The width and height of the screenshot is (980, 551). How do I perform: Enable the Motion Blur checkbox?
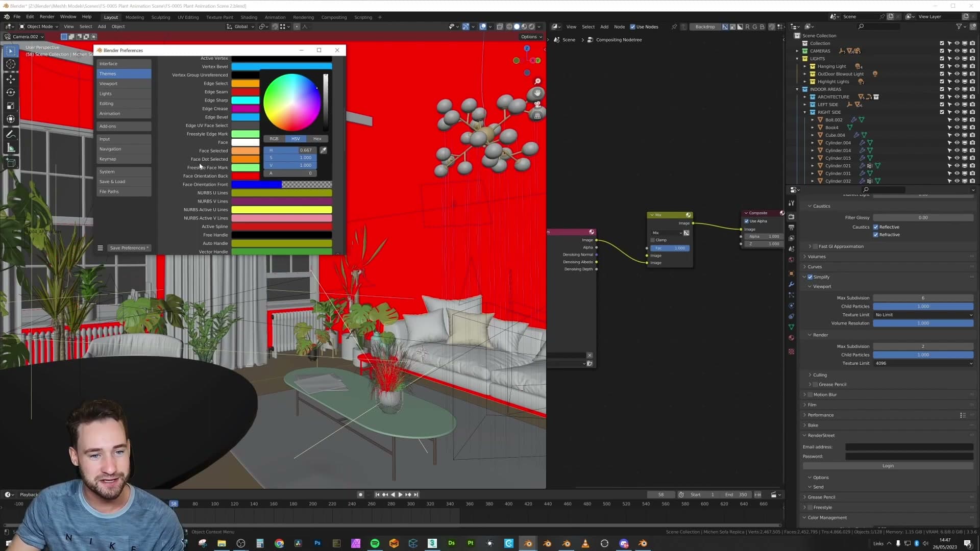(x=810, y=395)
